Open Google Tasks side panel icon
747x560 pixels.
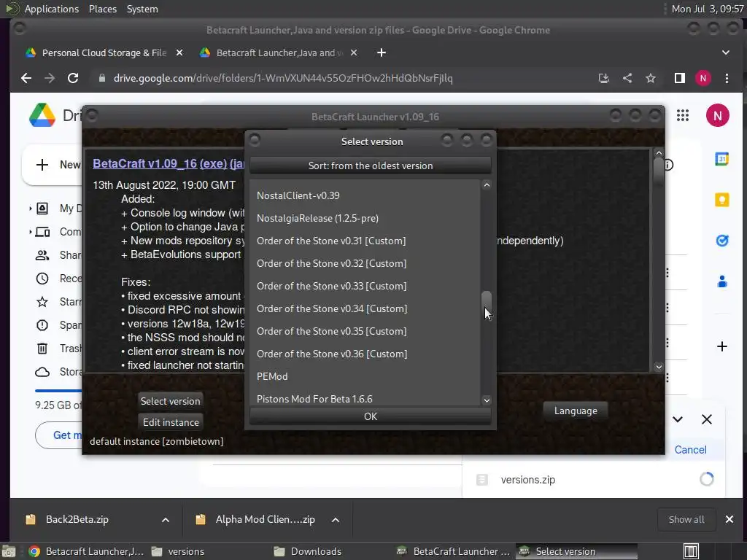[x=721, y=241]
